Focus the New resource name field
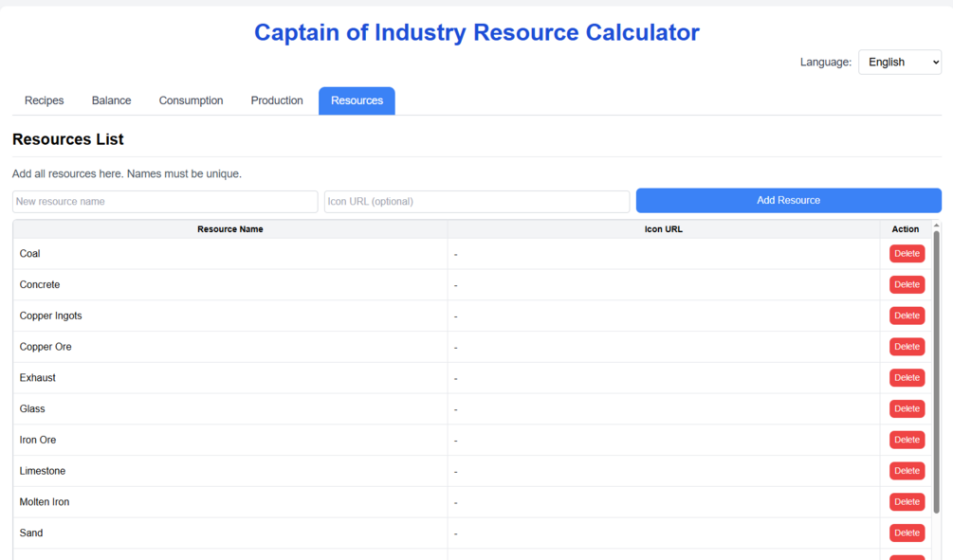This screenshot has height=560, width=953. pos(165,201)
